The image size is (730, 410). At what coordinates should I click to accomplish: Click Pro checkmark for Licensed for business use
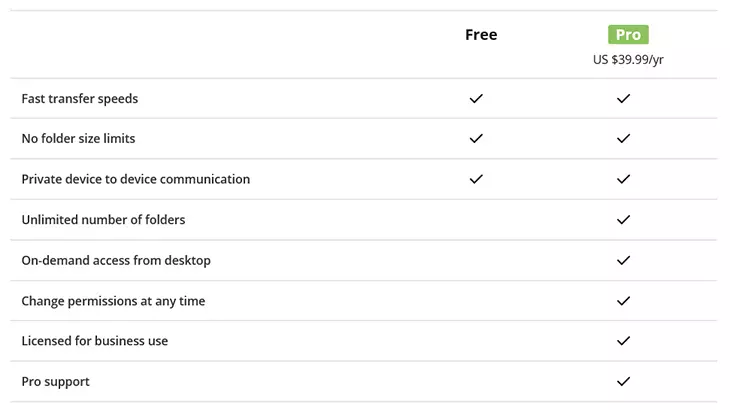(x=623, y=341)
